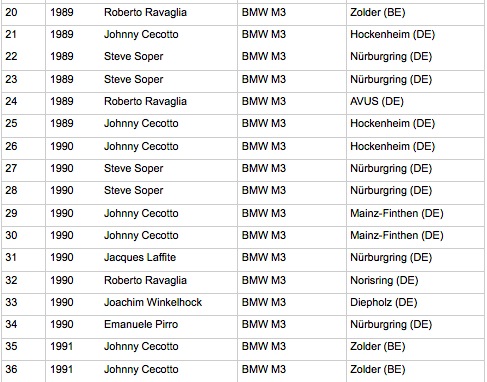
Task: Click 1990 year in row 32
Action: coord(62,280)
